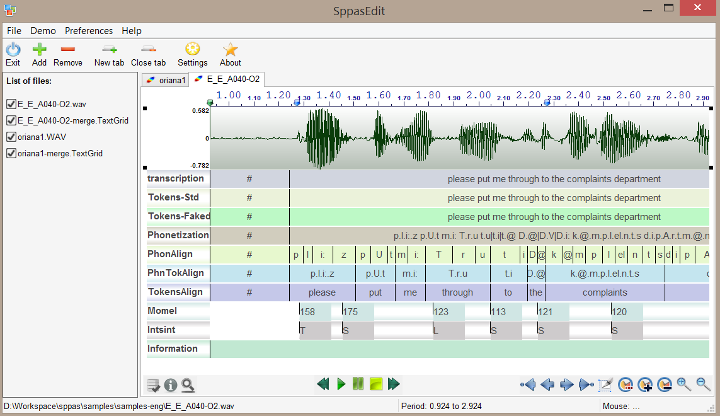Open the Demo menu
The height and width of the screenshot is (416, 720).
coord(43,31)
